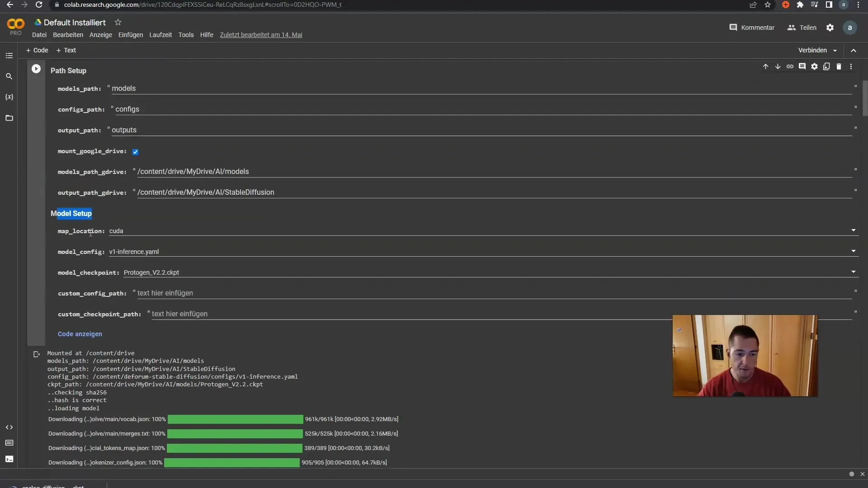The image size is (868, 488).
Task: Collapse the header with the chevron
Action: coord(854,50)
